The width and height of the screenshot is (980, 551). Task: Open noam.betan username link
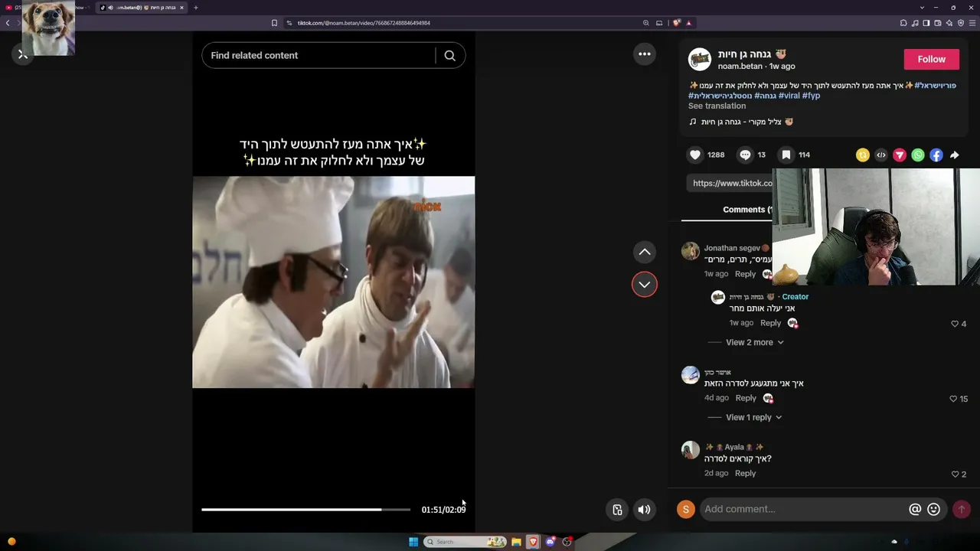pos(740,67)
